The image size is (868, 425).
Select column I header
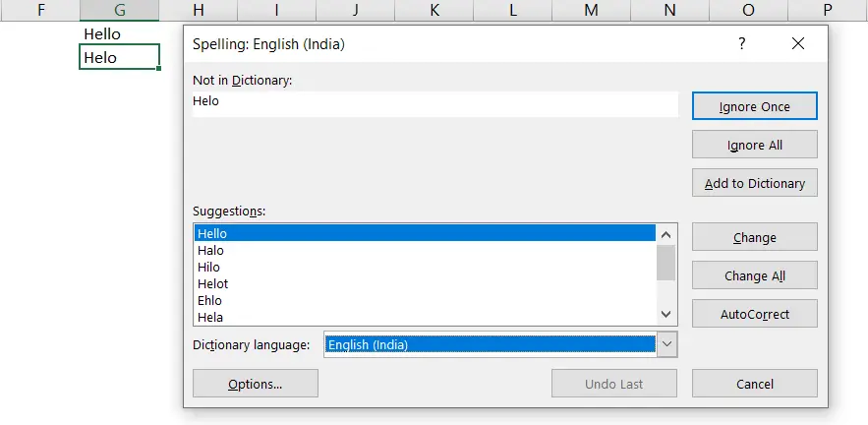tap(277, 10)
